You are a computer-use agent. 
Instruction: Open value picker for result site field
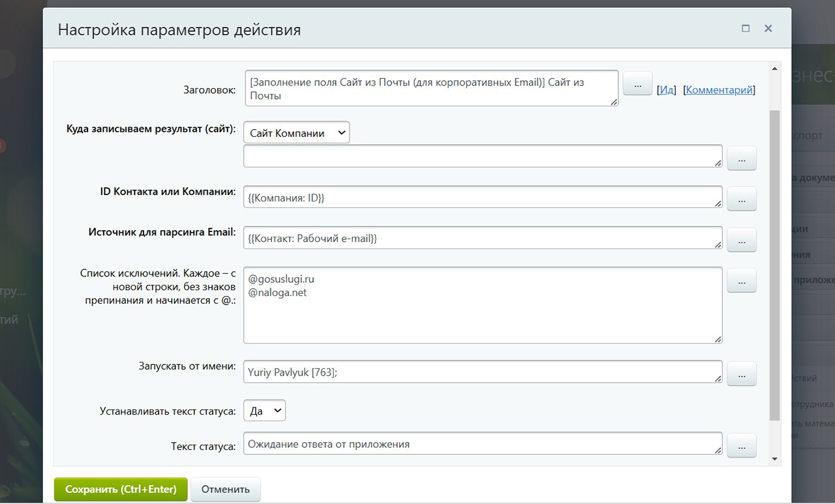pos(741,158)
